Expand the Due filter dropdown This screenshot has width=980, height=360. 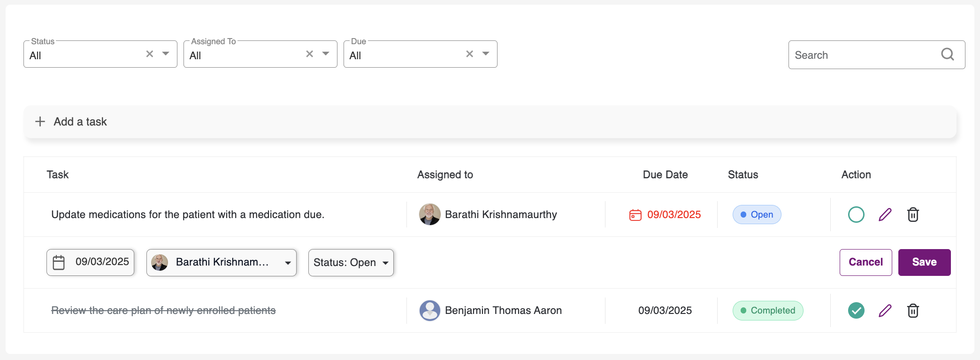click(x=486, y=54)
